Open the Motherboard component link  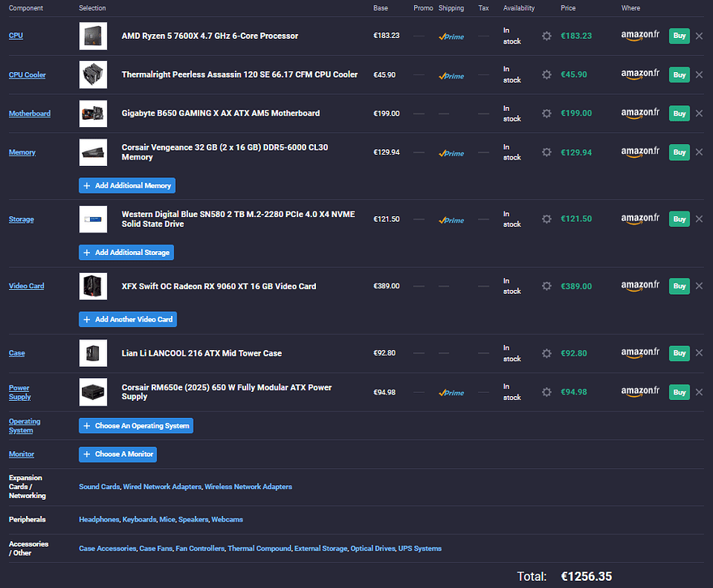tap(29, 113)
